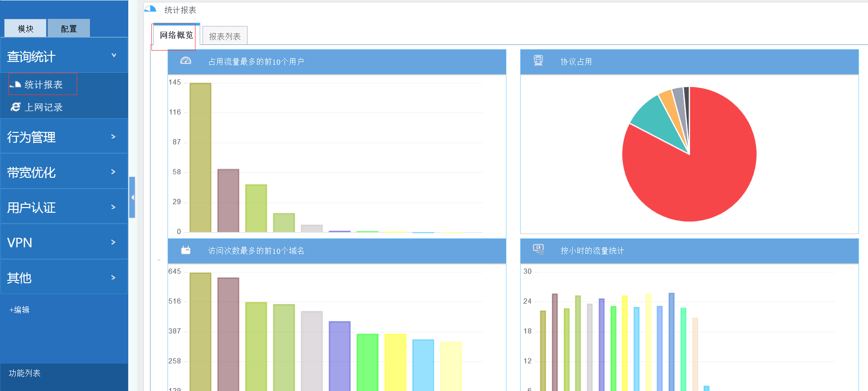Collapse the sidebar using the splitter handle
The height and width of the screenshot is (391, 868).
[132, 197]
